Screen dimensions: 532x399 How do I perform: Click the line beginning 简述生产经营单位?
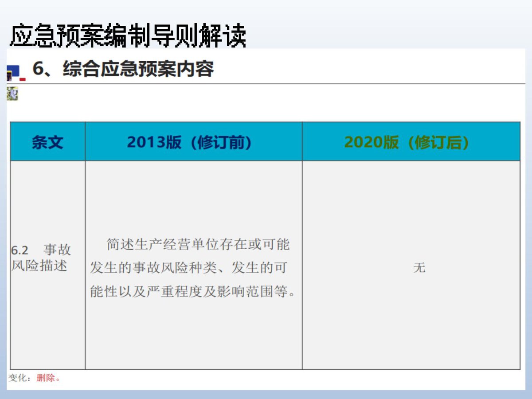(x=198, y=244)
